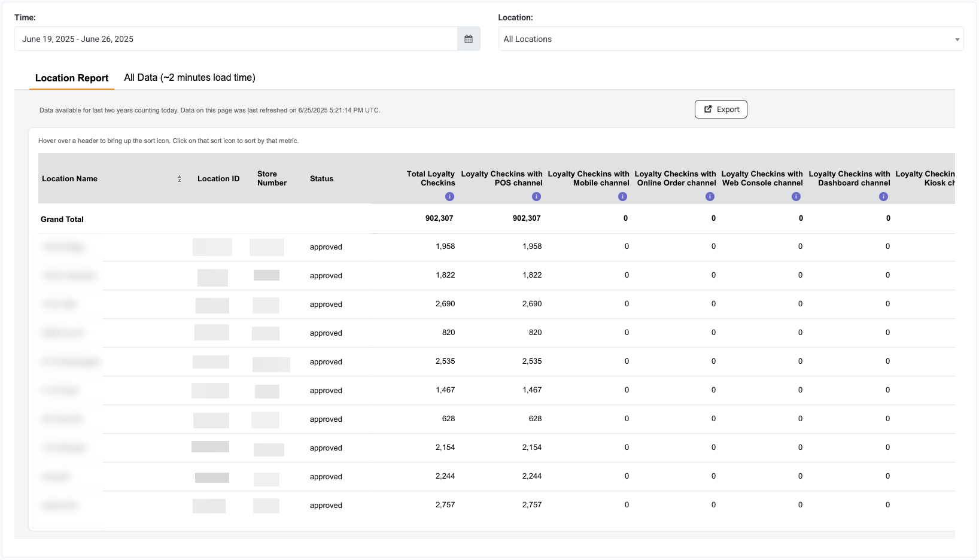This screenshot has height=560, width=979.
Task: Export the location report
Action: [720, 109]
